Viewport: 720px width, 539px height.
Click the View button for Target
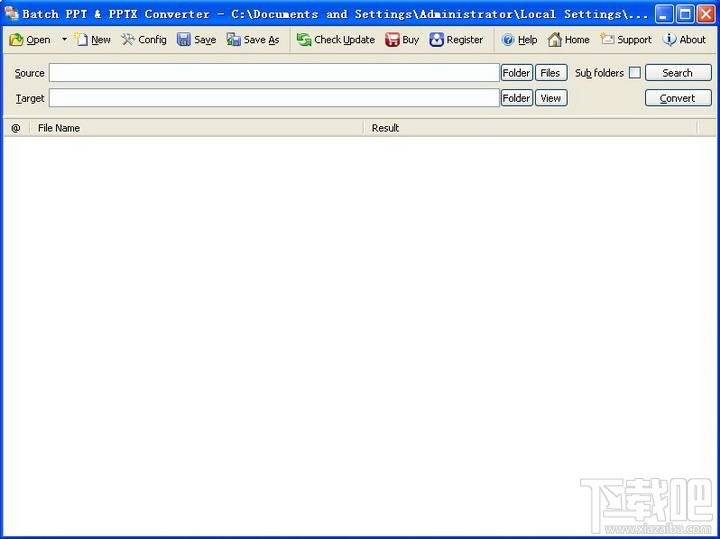(x=551, y=98)
